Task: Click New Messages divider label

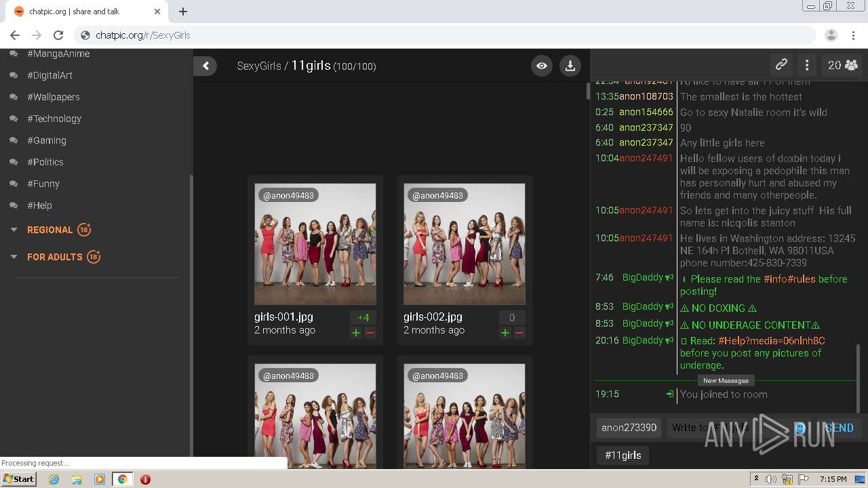Action: 726,380
